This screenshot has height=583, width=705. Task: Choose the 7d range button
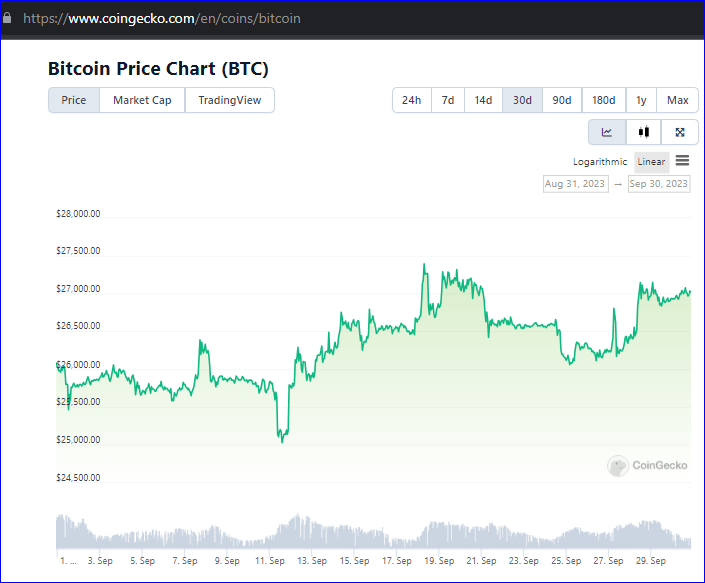pos(448,100)
